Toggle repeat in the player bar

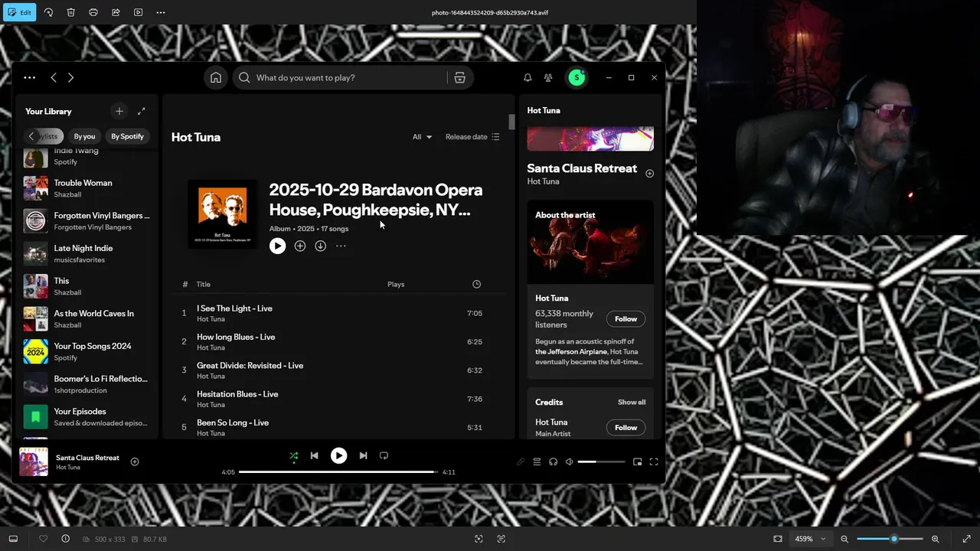point(384,455)
